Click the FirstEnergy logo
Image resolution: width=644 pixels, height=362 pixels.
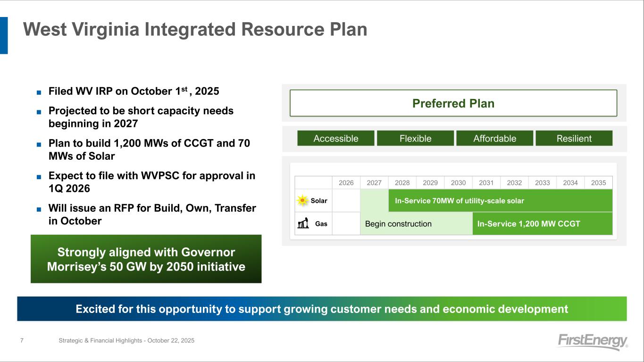pos(593,342)
